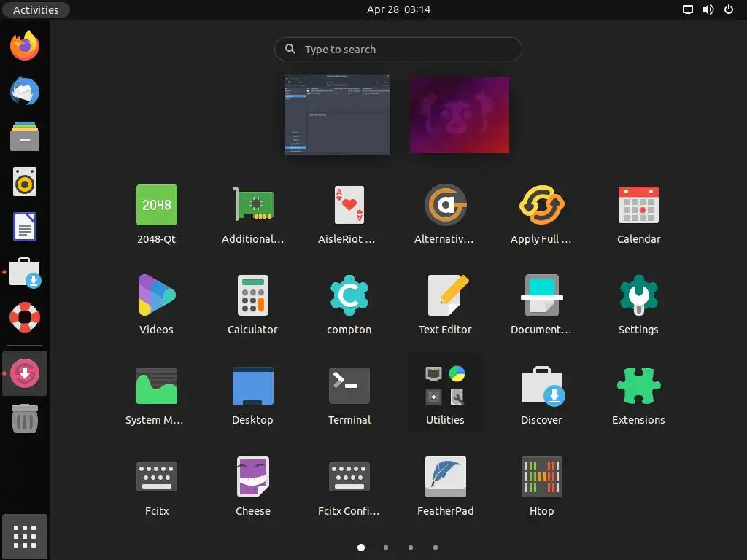747x560 pixels.
Task: Open the 2048-Qt game
Action: click(x=157, y=214)
